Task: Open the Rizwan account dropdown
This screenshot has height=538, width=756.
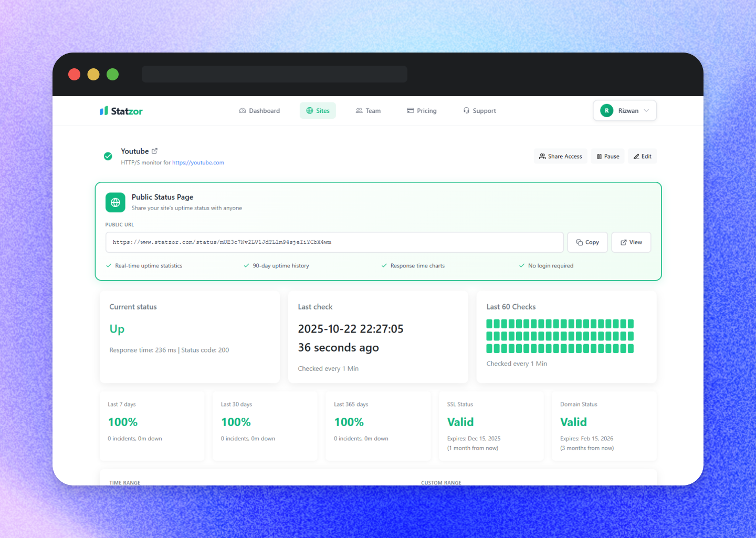Action: [625, 110]
